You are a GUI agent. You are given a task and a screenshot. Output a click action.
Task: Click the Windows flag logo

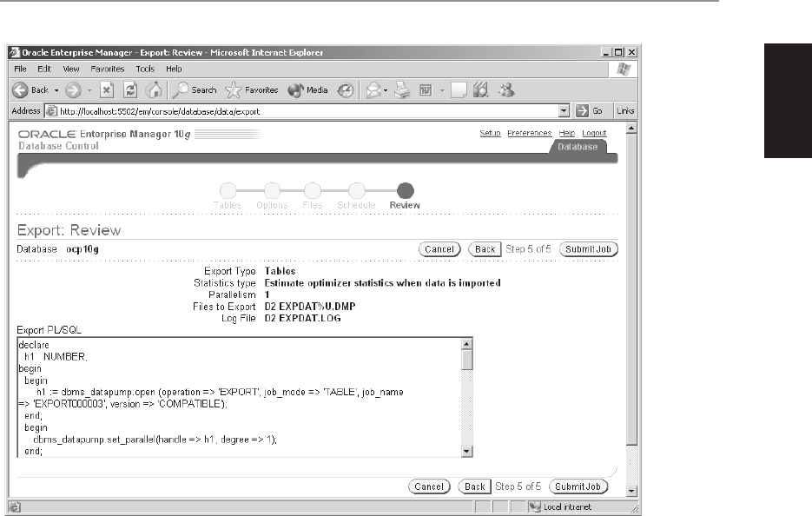(624, 69)
